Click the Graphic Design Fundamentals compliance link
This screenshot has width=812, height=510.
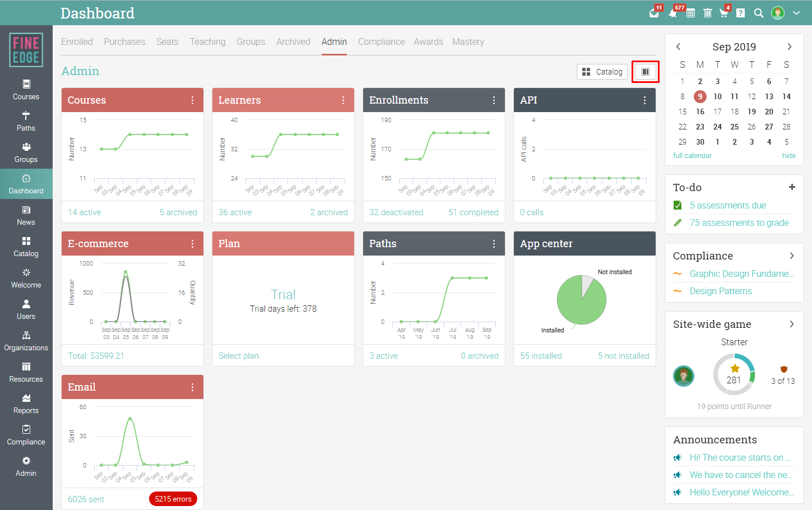pos(742,273)
